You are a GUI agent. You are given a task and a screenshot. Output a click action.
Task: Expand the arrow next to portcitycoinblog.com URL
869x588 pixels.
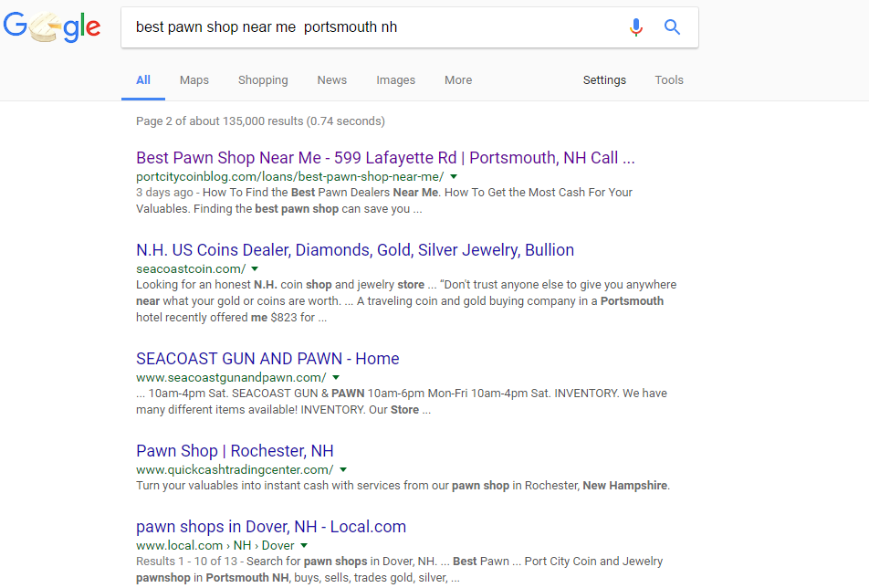[x=454, y=176]
